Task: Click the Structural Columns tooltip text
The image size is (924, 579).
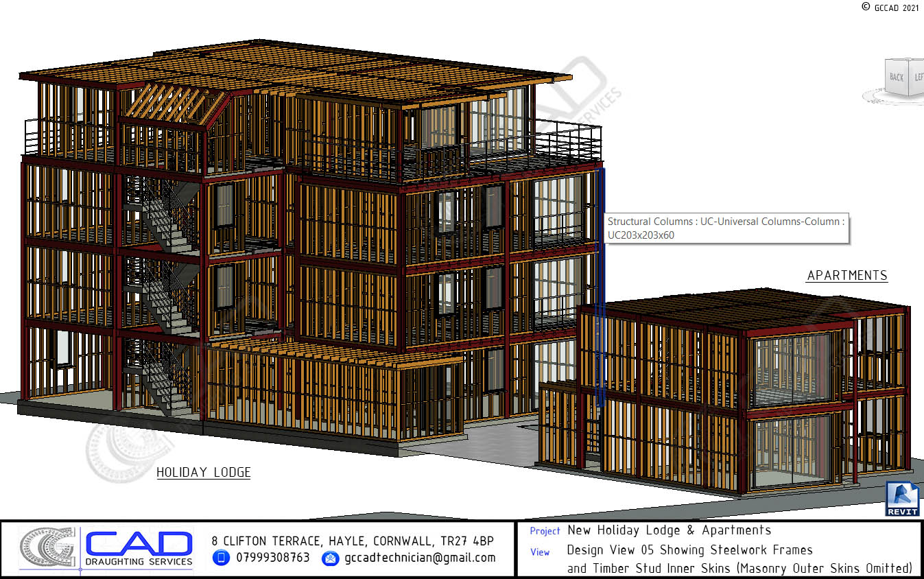Action: point(726,228)
